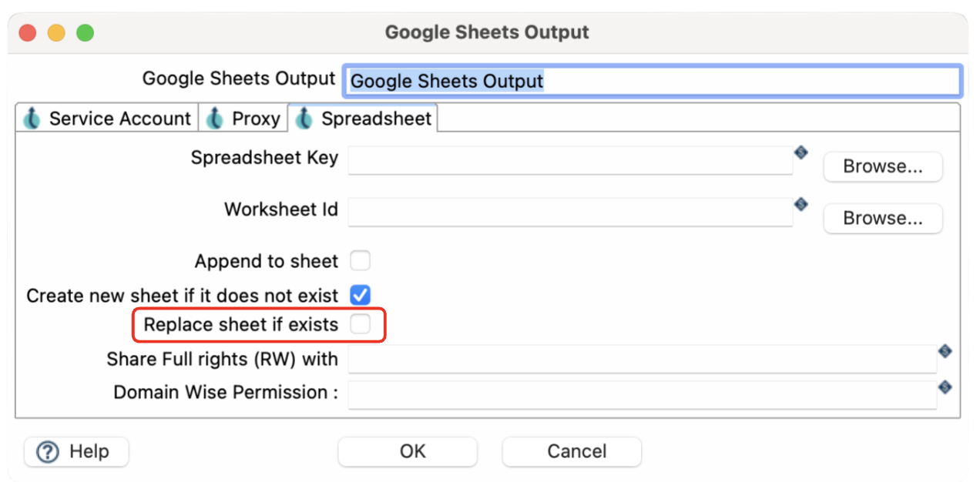Click the Service Account tab icon

[x=32, y=119]
